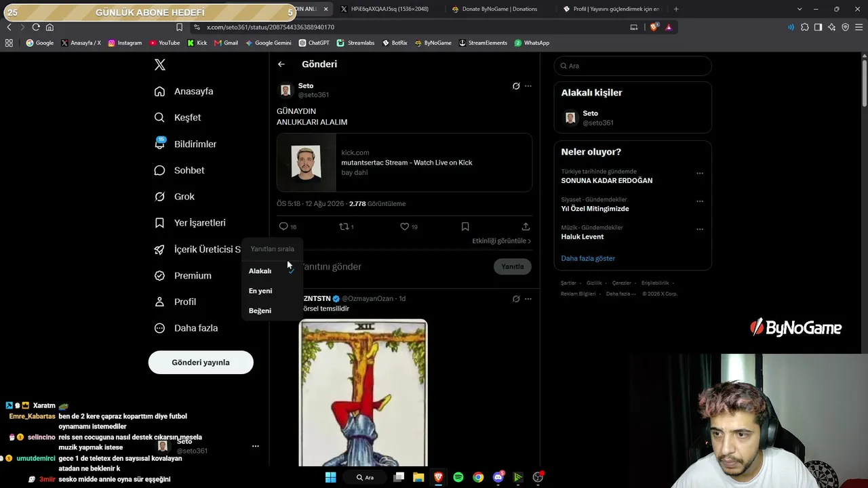Click the browser address bar URL
868x488 pixels.
271,27
